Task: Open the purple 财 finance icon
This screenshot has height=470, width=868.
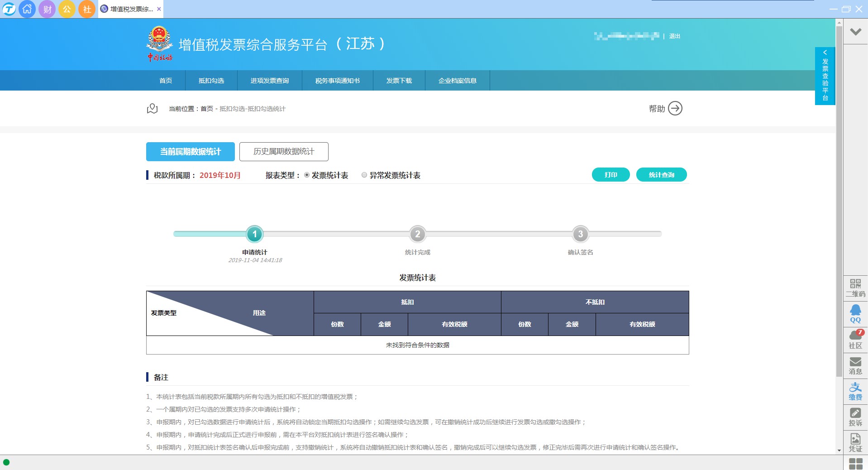Action: [x=47, y=9]
